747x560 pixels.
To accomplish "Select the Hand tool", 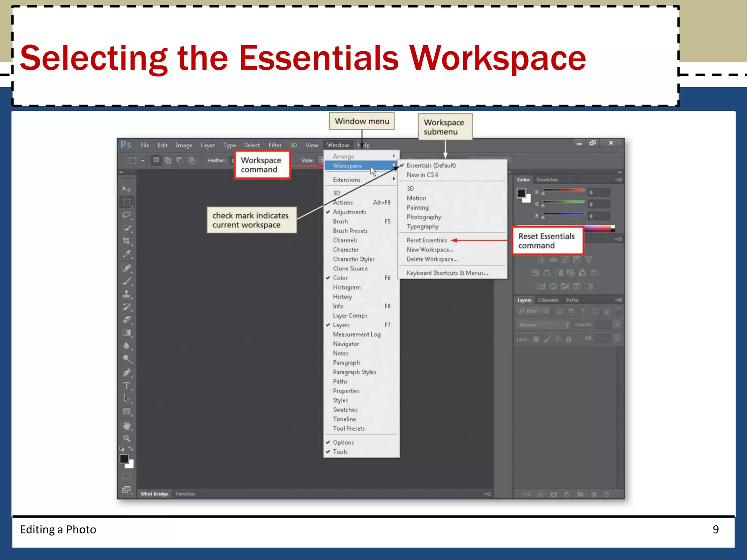I will [127, 426].
